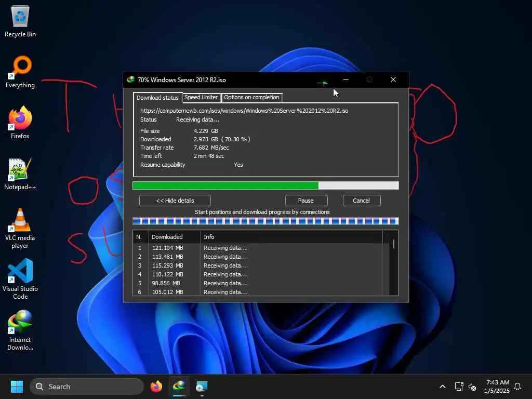
Task: Select the IDM icon in taskbar
Action: [179, 387]
